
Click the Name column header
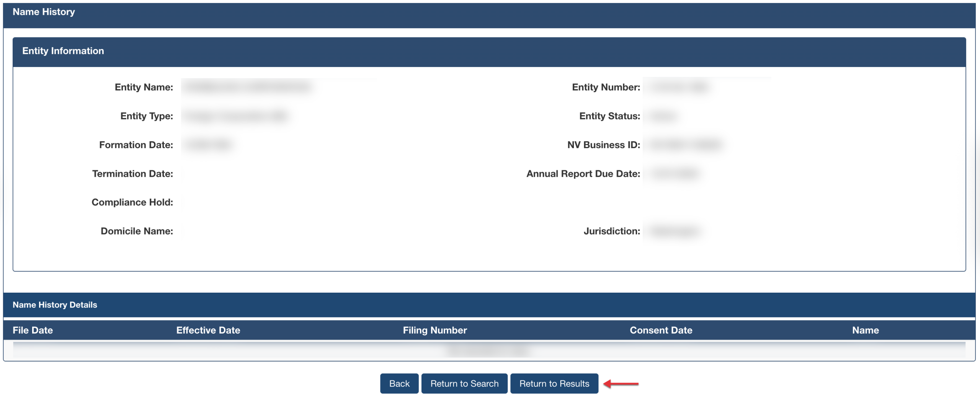point(865,330)
